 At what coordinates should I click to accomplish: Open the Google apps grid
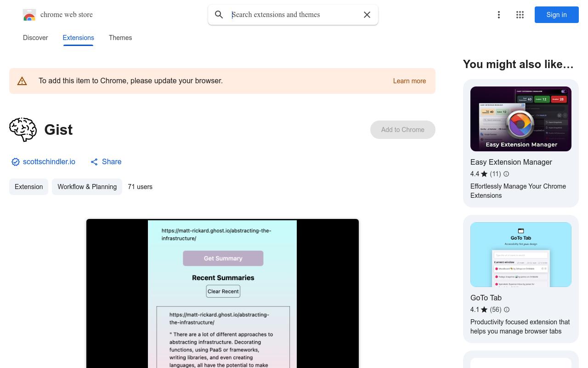(520, 15)
